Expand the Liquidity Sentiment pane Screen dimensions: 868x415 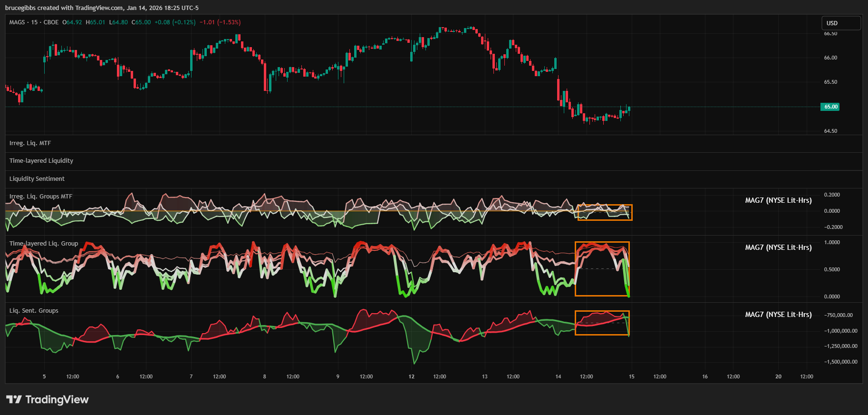[37, 179]
